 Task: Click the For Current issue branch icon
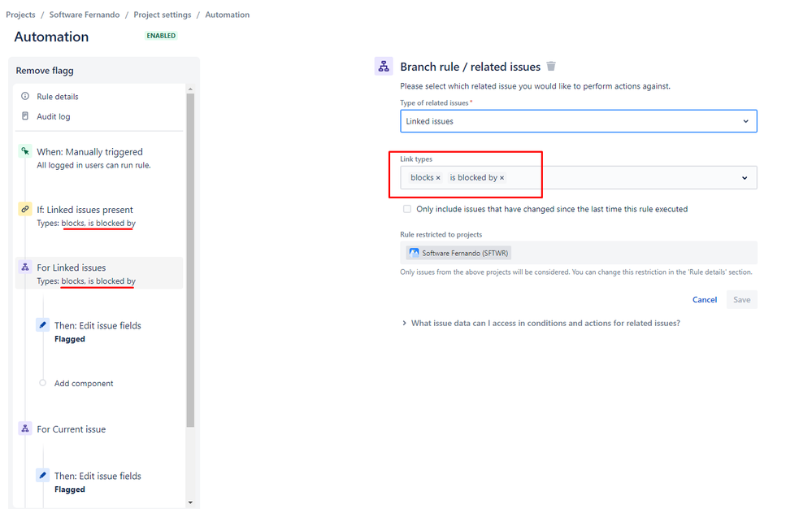(x=25, y=429)
